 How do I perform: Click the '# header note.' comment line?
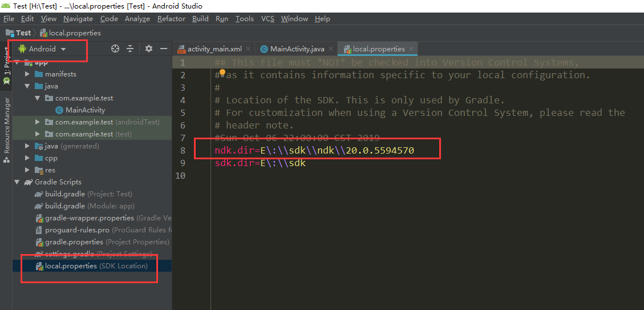(x=254, y=126)
